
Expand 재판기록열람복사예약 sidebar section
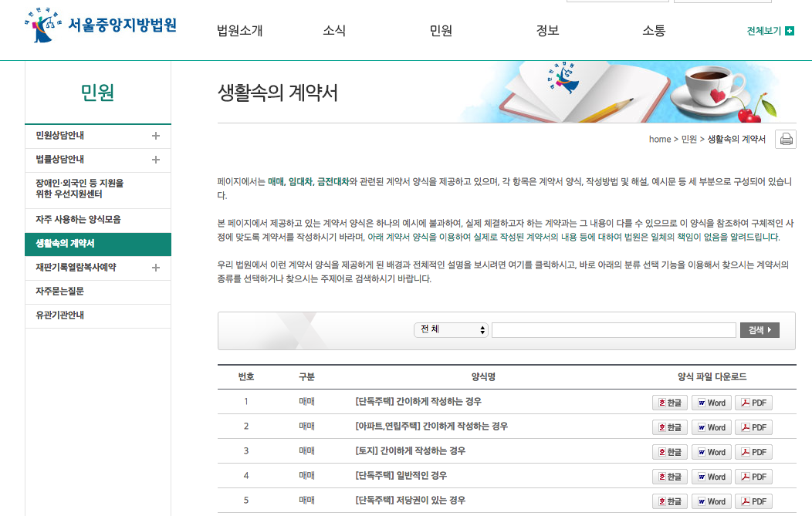pyautogui.click(x=155, y=268)
